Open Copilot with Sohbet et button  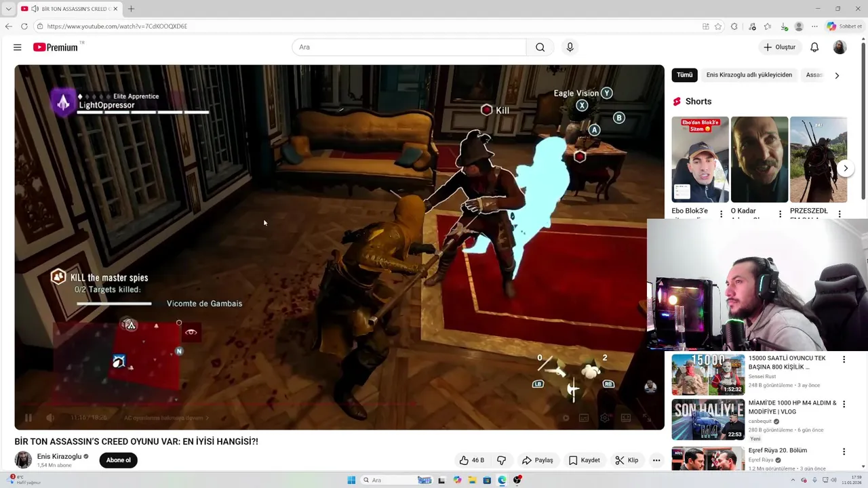(845, 26)
